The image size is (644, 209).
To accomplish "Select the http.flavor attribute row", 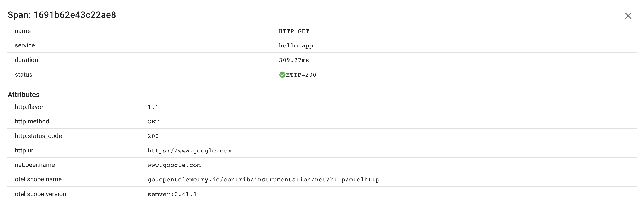I will 322,107.
